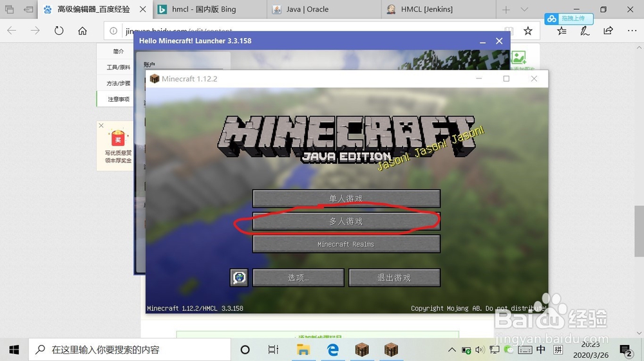Screen dimensions: 644x361
Task: Click the touch keyboard tray icon
Action: pyautogui.click(x=524, y=350)
